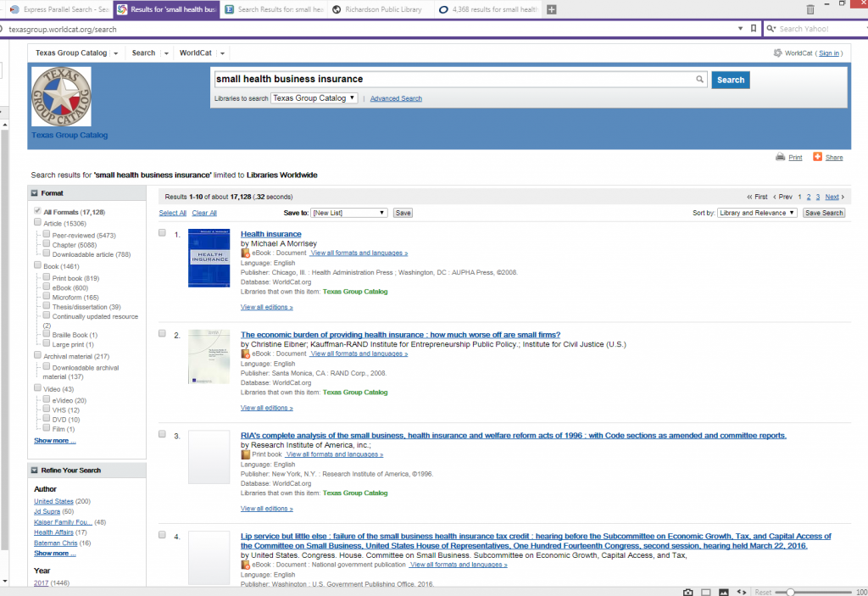This screenshot has height=596, width=868.
Task: Open the Health insurance book cover thumbnail
Action: click(209, 258)
